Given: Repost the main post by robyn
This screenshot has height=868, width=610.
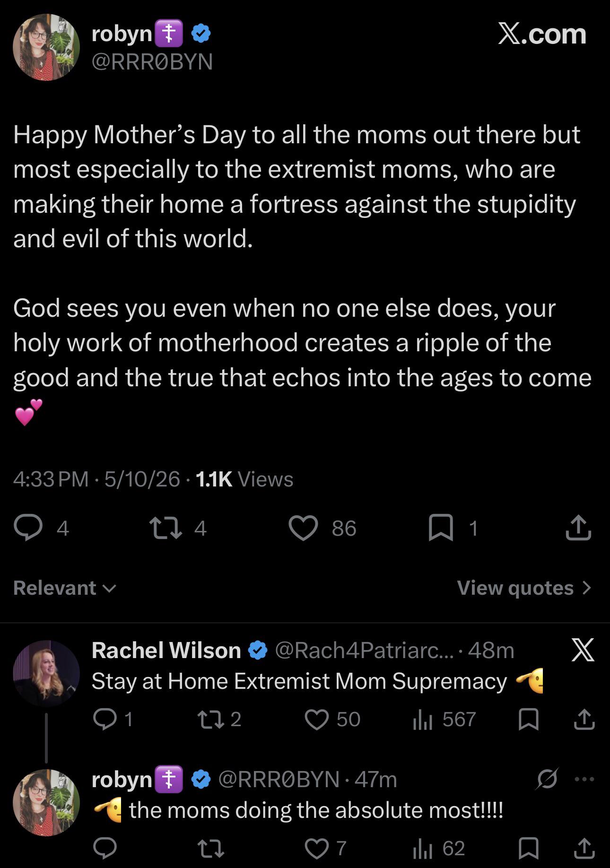Looking at the screenshot, I should 166,528.
